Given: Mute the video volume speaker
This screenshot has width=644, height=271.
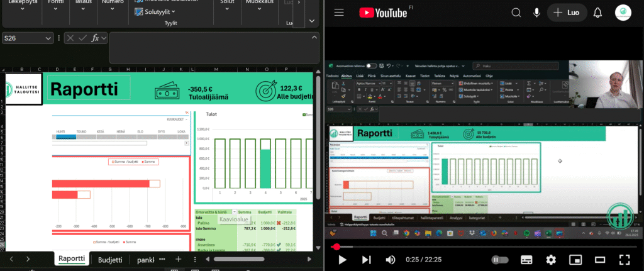Looking at the screenshot, I should point(390,260).
